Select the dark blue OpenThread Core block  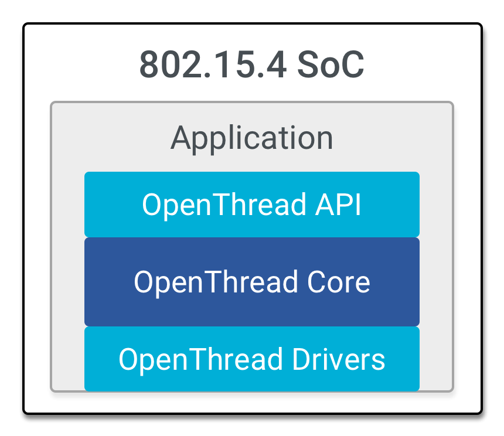tap(252, 282)
